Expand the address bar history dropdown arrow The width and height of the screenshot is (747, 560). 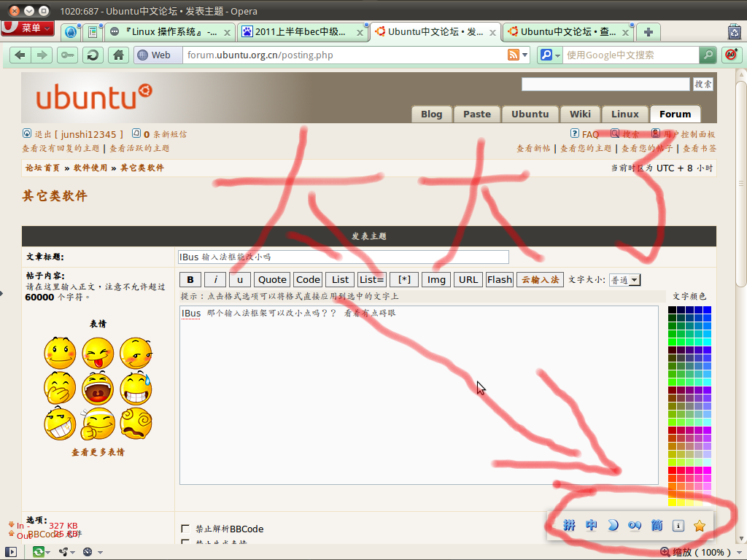tap(525, 55)
